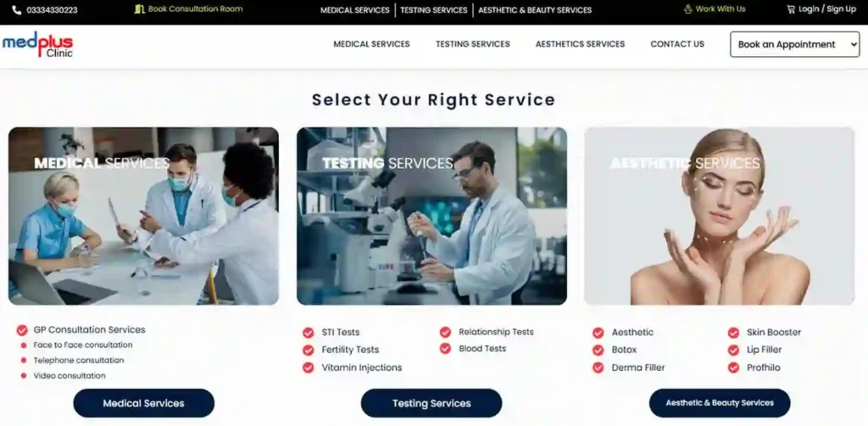The width and height of the screenshot is (868, 426).
Task: Click the dark blue Medical Services button
Action: pyautogui.click(x=144, y=403)
